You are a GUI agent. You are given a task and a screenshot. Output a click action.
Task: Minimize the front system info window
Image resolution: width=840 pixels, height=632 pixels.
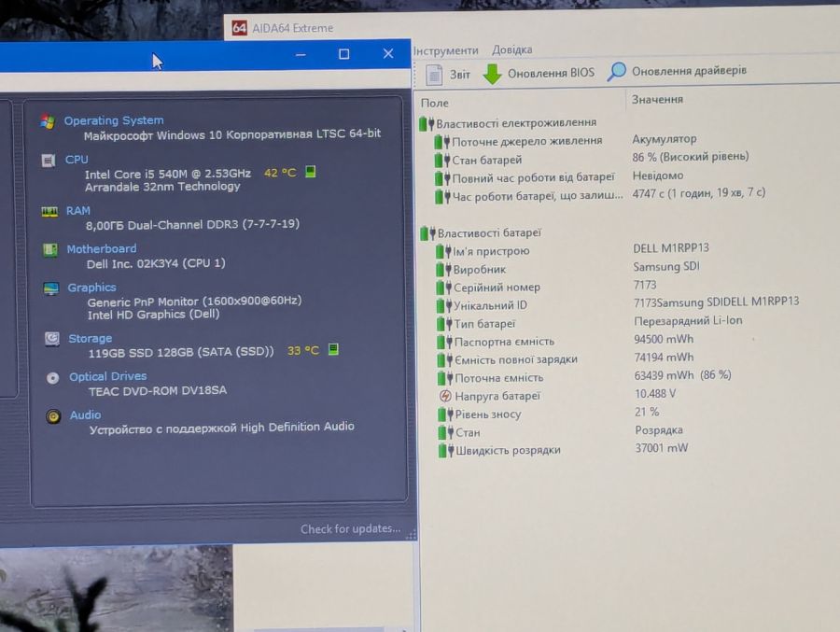(x=301, y=55)
